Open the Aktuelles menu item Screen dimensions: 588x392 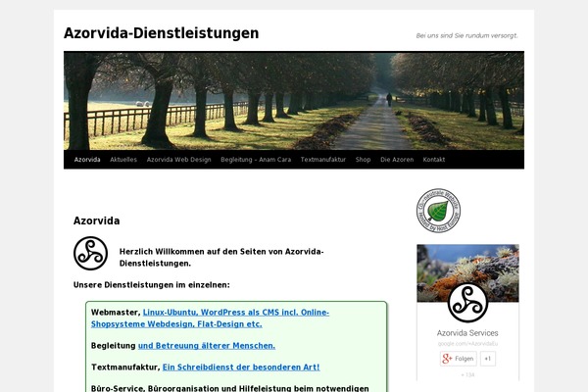123,160
